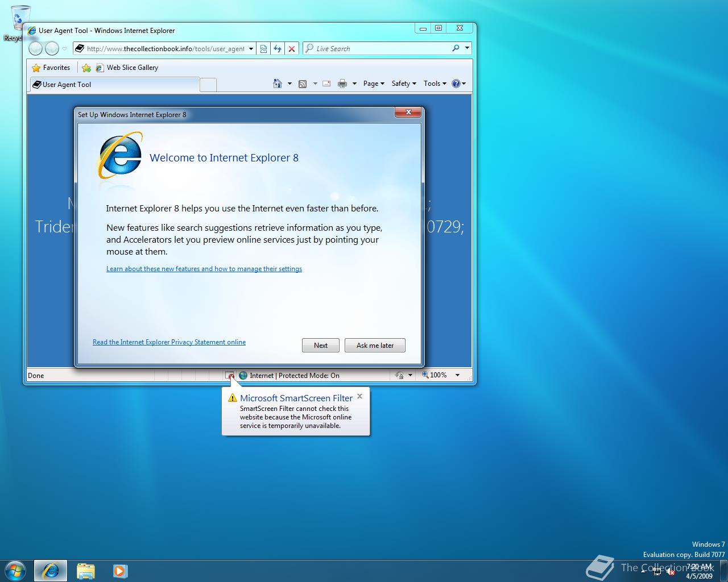
Task: Click the Internet Explorer taskbar icon
Action: tap(51, 571)
